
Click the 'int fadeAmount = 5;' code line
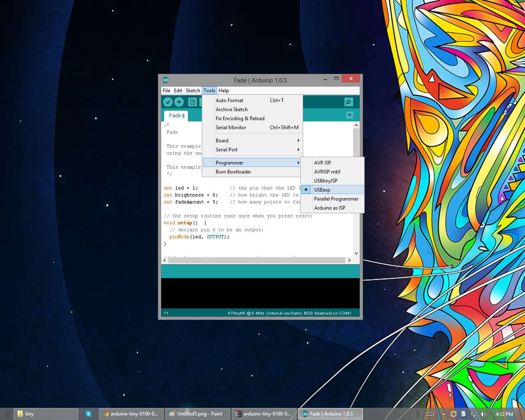[191, 202]
